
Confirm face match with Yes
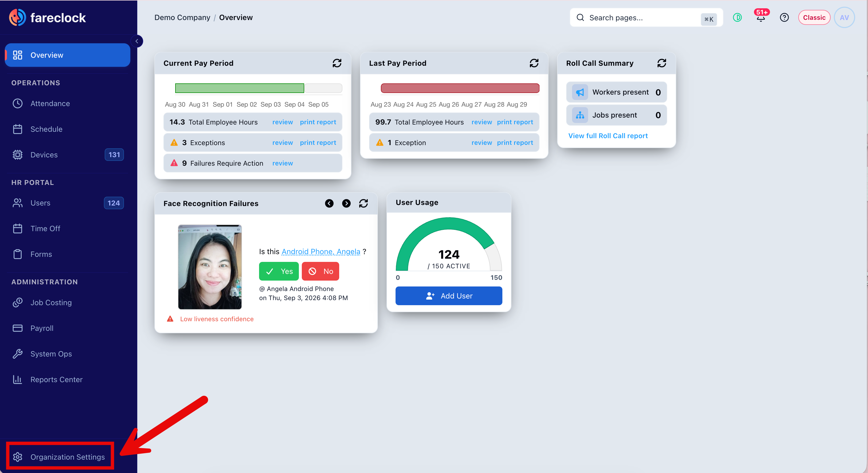click(x=279, y=272)
